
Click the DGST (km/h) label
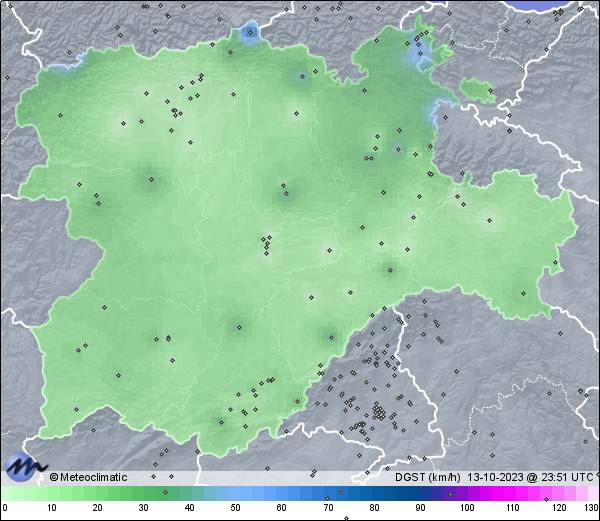pos(428,477)
